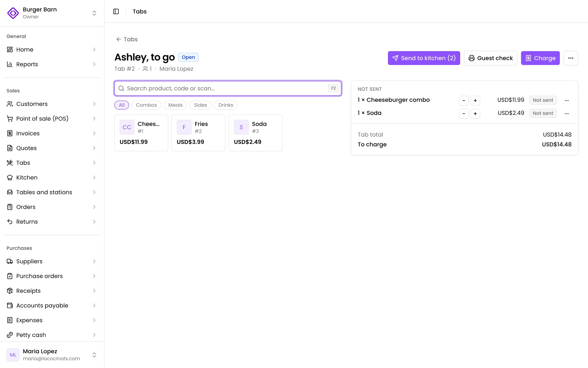Click the Orders clipboard icon
The width and height of the screenshot is (588, 368).
click(10, 207)
